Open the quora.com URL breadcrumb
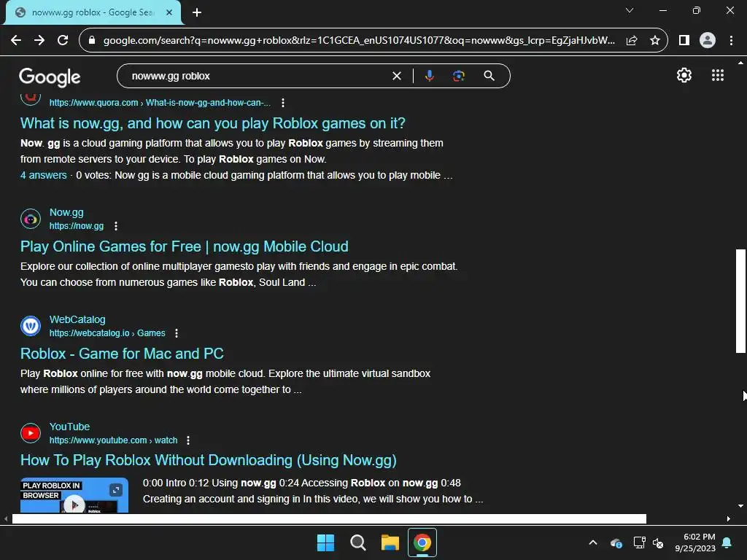747x560 pixels. [160, 103]
